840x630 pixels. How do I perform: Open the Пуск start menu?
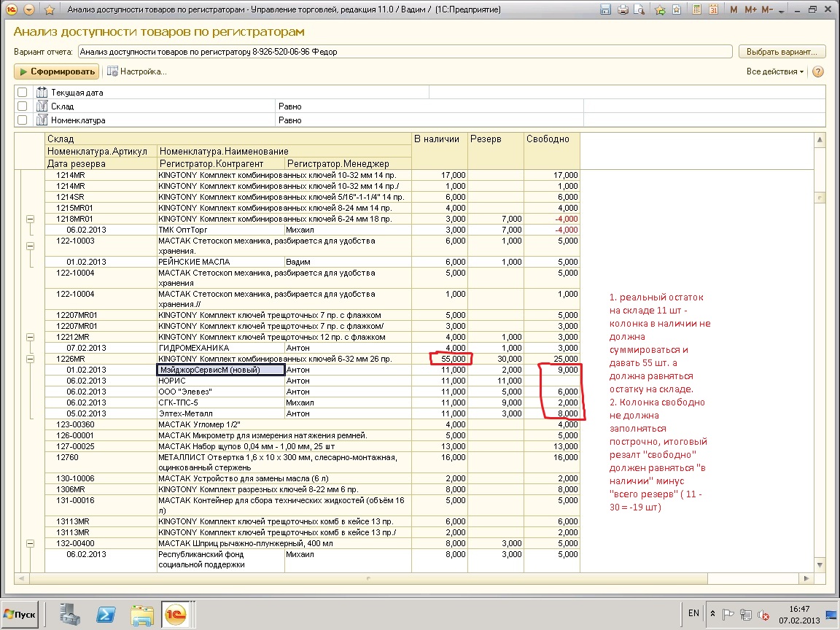point(20,614)
